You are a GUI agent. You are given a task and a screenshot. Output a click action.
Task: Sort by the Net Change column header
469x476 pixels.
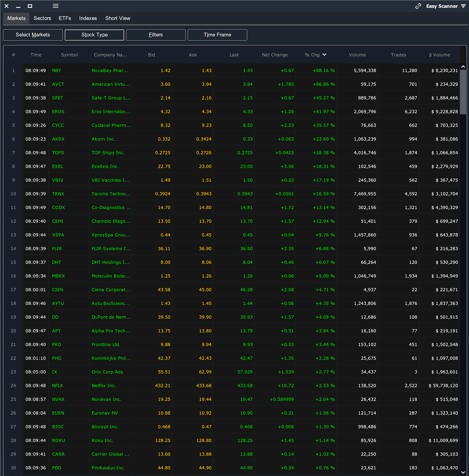275,55
